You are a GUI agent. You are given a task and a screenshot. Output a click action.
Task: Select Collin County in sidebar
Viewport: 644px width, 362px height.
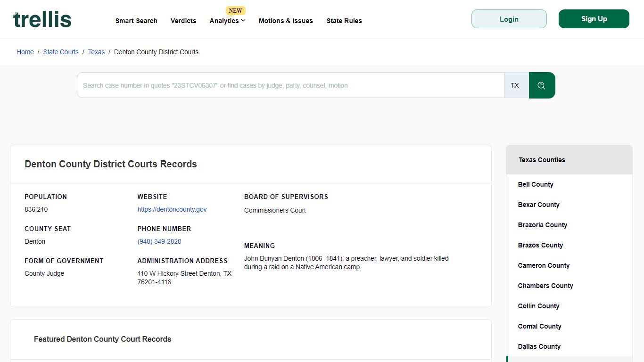[x=538, y=306]
